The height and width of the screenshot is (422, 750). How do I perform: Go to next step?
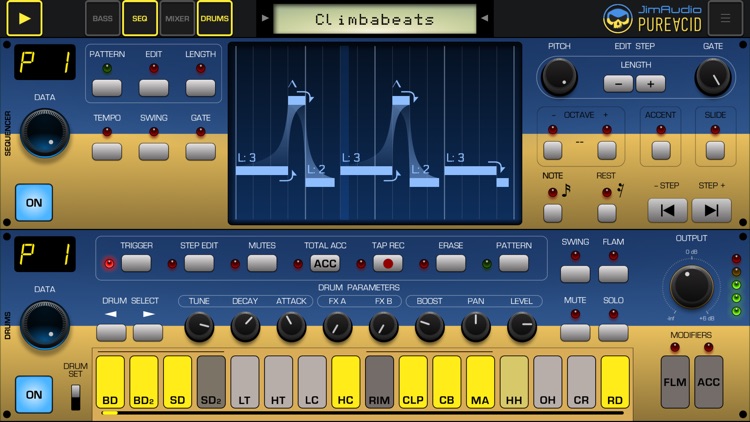(711, 211)
